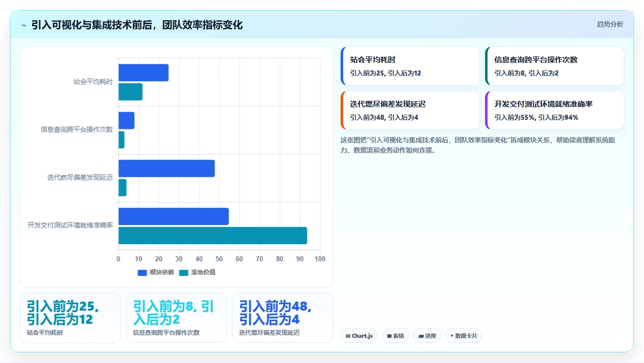Screen dimensions: 644x363
Task: Click the x-axis tick label 0
Action: [x=119, y=259]
